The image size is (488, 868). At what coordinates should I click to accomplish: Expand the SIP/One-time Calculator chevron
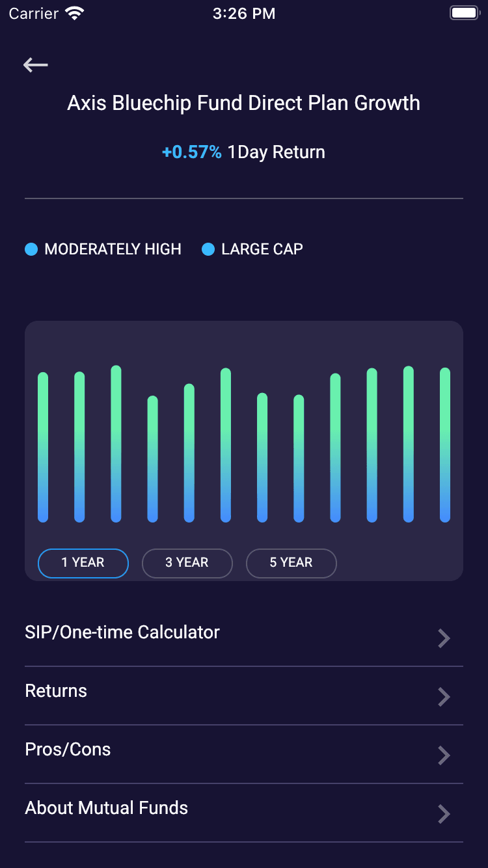[444, 638]
